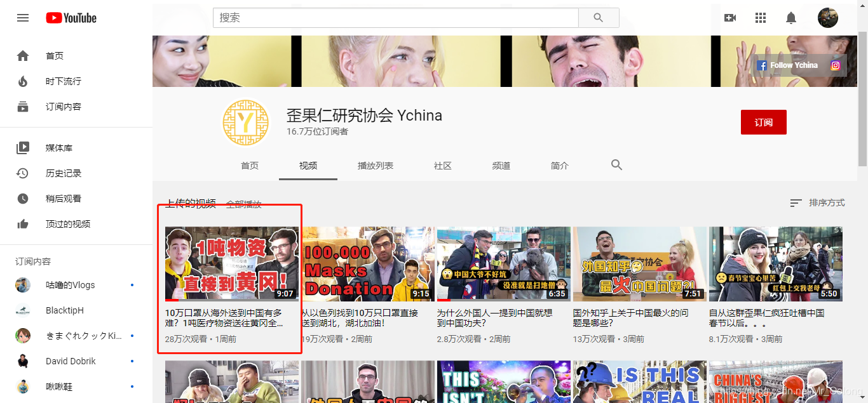This screenshot has width=868, height=403.
Task: Open the BlacktipH channel avatar
Action: (x=23, y=310)
